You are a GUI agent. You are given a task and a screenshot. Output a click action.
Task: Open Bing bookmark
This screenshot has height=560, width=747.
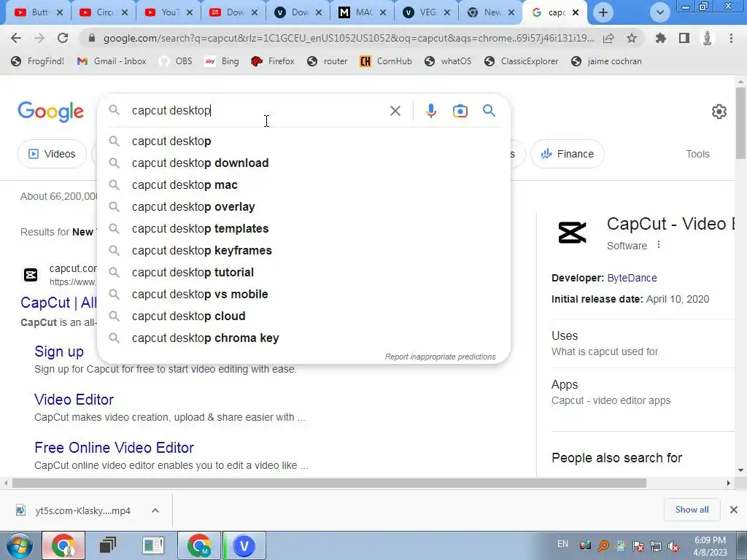coord(222,61)
